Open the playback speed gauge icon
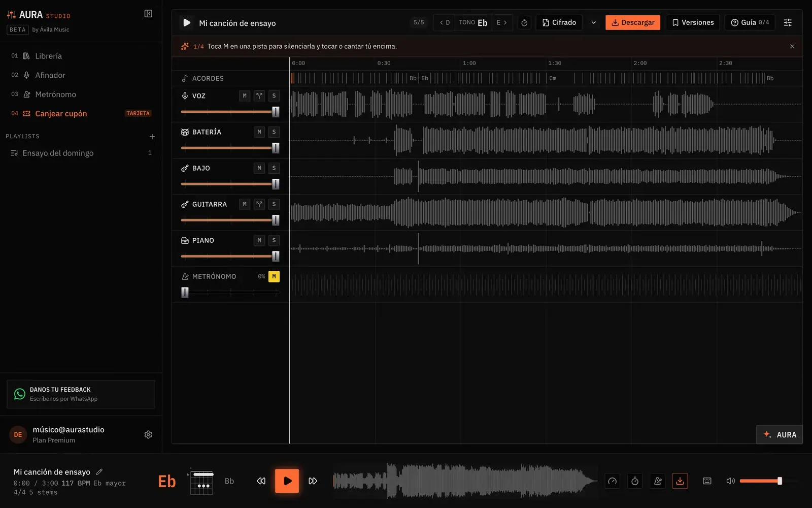The height and width of the screenshot is (508, 812). pyautogui.click(x=613, y=481)
